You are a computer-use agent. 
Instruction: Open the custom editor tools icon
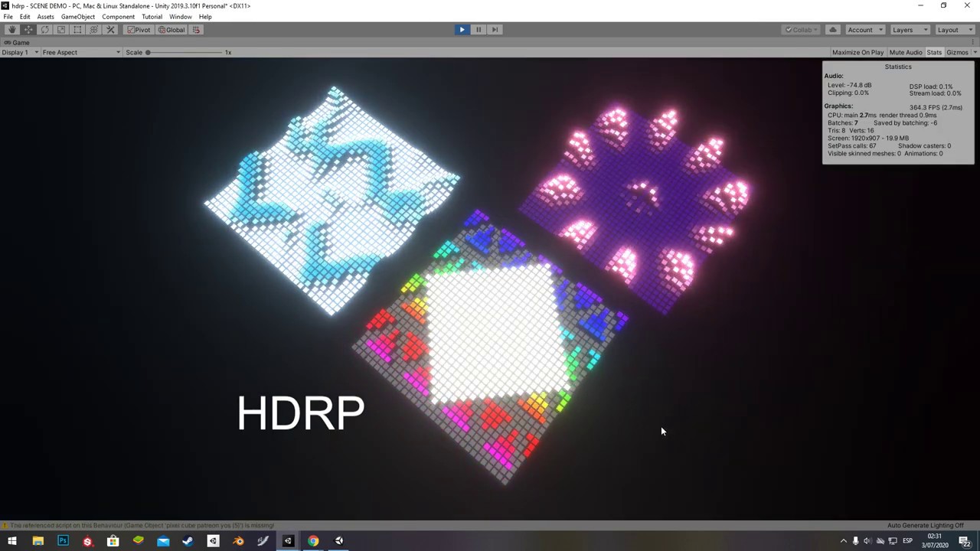click(110, 30)
